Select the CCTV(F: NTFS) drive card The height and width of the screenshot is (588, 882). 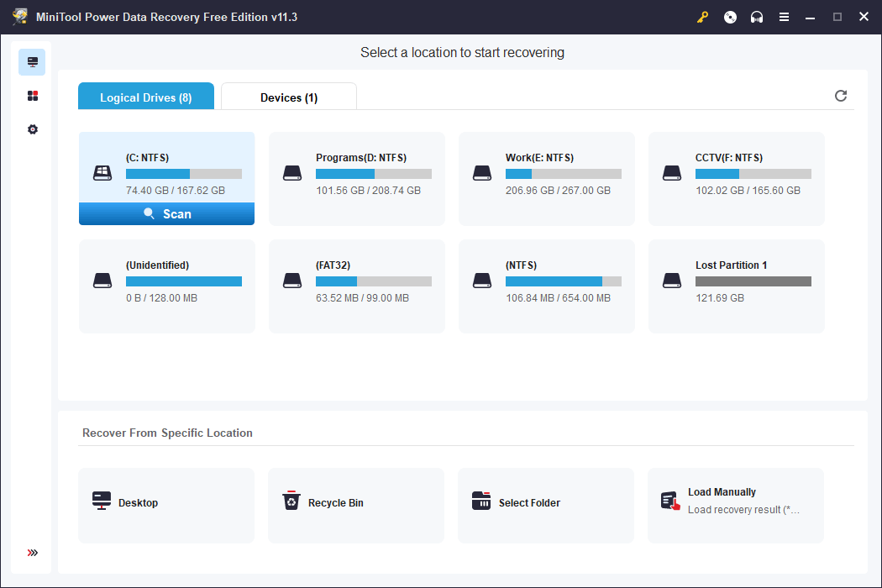736,178
